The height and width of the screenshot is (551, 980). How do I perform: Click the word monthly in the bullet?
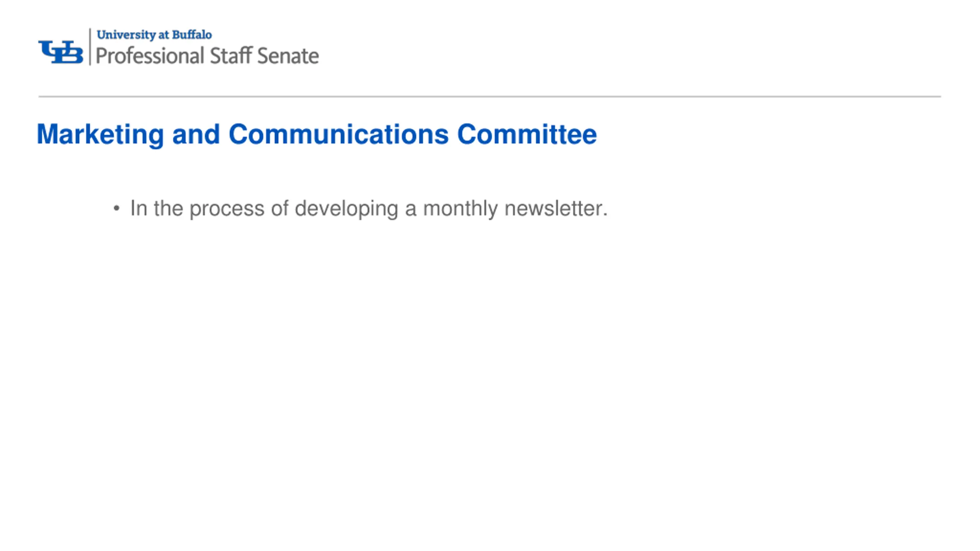tap(460, 209)
